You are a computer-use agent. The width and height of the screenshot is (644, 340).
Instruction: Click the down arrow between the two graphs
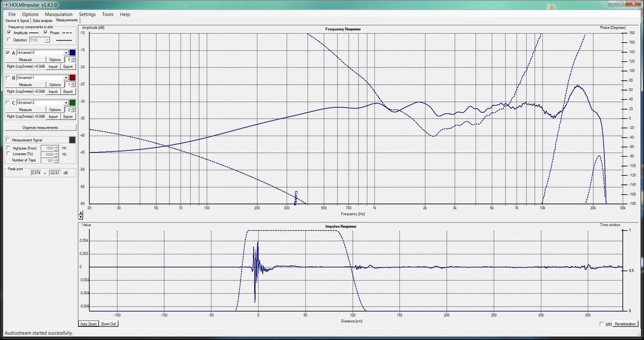(80, 217)
